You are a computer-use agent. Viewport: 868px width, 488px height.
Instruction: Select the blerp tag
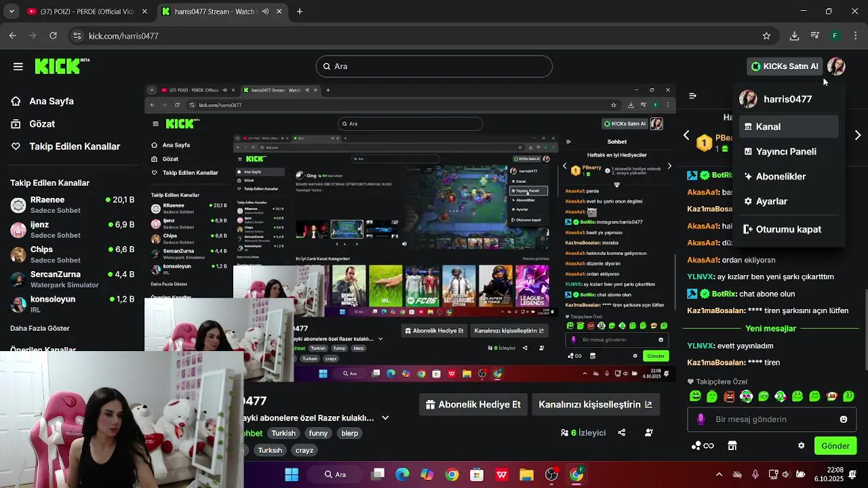pyautogui.click(x=349, y=433)
